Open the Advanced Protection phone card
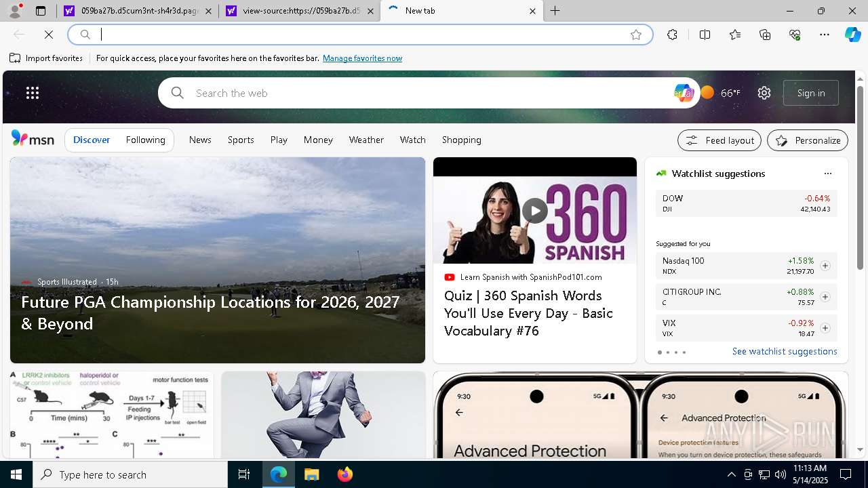Image resolution: width=868 pixels, height=488 pixels. (641, 415)
